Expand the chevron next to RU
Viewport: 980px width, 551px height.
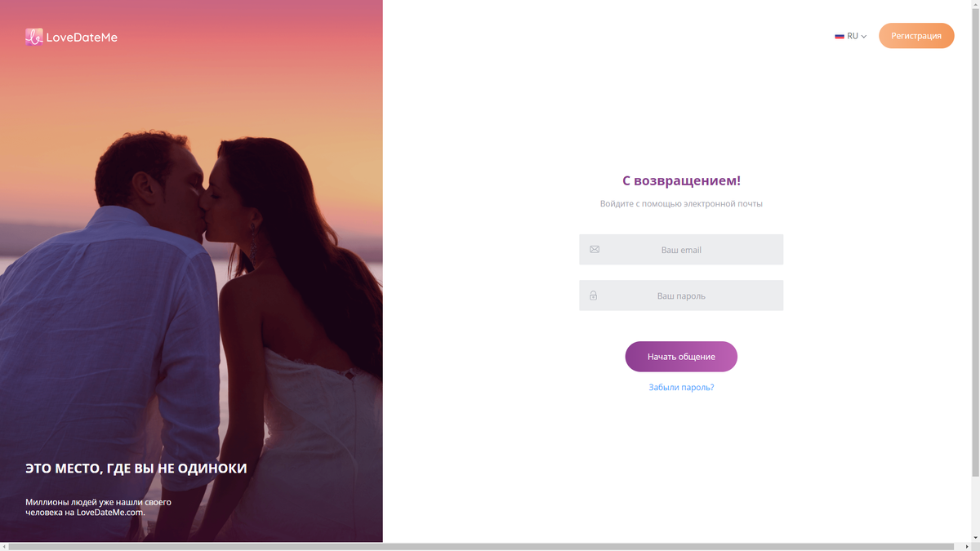click(863, 37)
